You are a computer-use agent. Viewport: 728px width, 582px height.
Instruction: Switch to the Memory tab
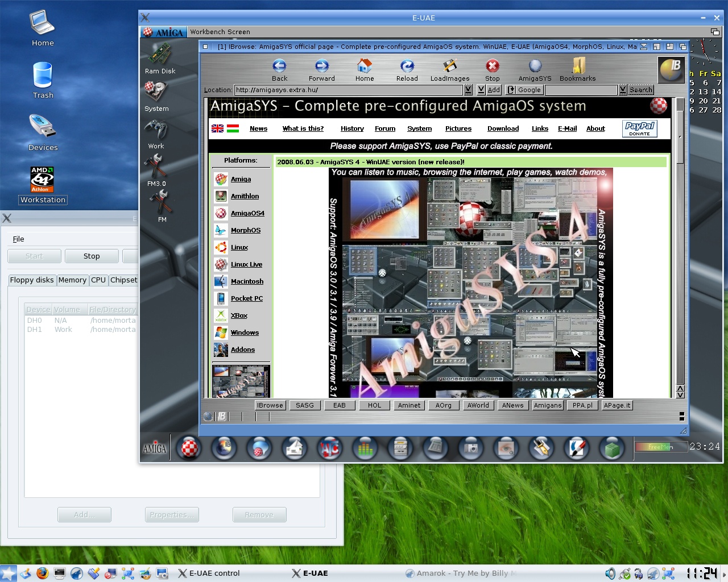click(x=72, y=280)
